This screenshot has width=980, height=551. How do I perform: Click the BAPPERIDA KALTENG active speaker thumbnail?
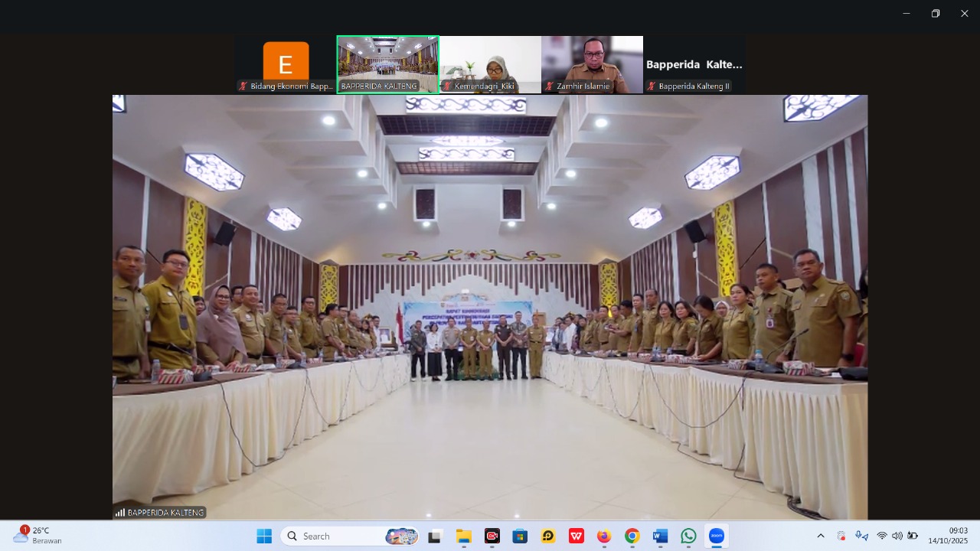[x=387, y=64]
